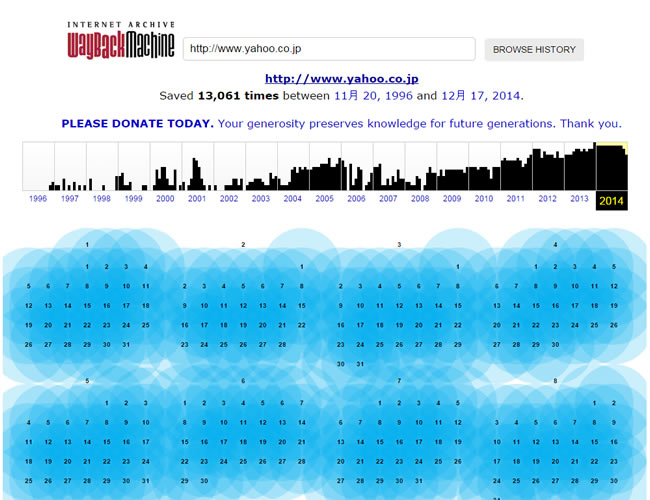Viewport: 650px width, 500px height.
Task: Click the PLEASE DONATE TODAY banner link
Action: pos(341,124)
